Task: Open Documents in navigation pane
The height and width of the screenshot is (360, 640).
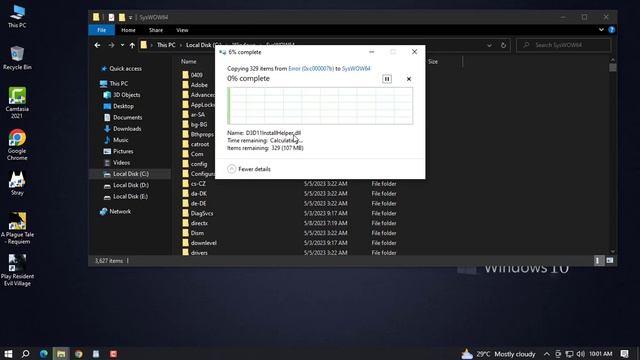Action: pyautogui.click(x=123, y=117)
